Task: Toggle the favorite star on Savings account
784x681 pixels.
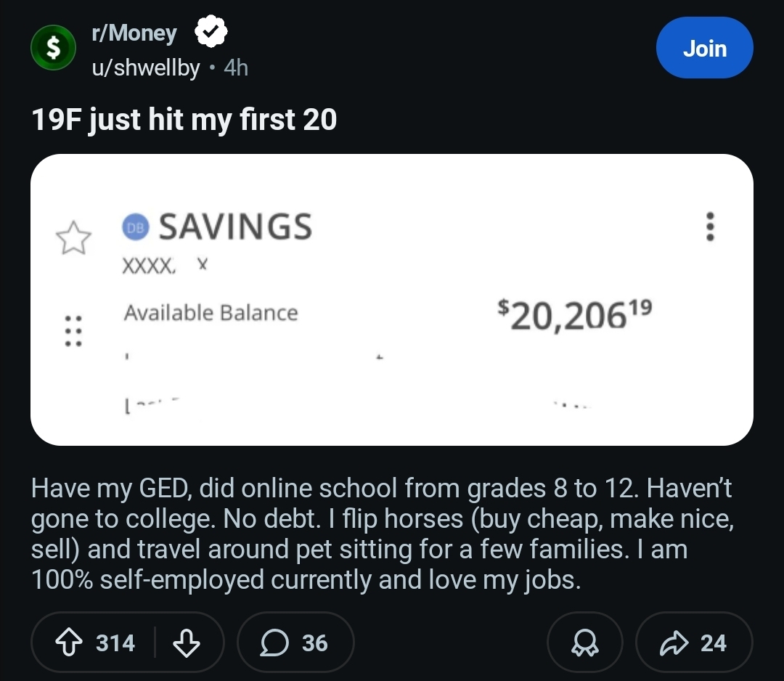Action: [74, 238]
